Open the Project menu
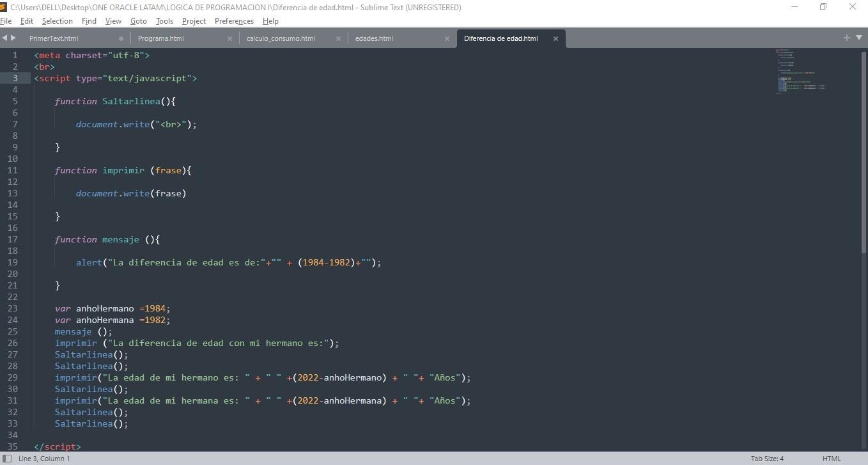The height and width of the screenshot is (465, 868). pos(194,21)
